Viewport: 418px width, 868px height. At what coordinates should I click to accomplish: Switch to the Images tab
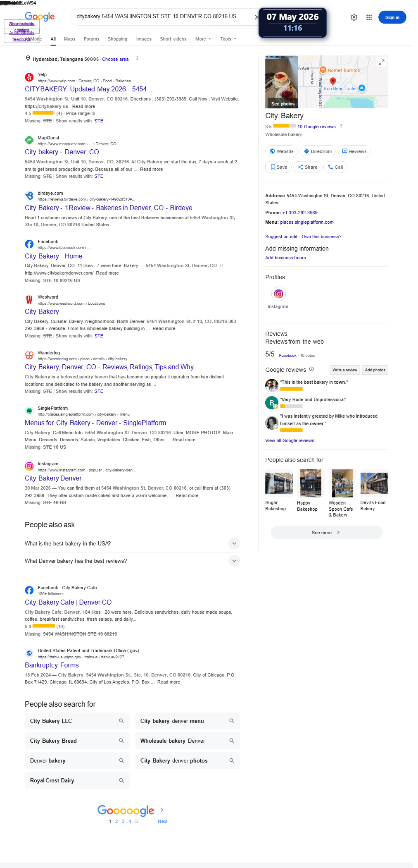click(144, 39)
